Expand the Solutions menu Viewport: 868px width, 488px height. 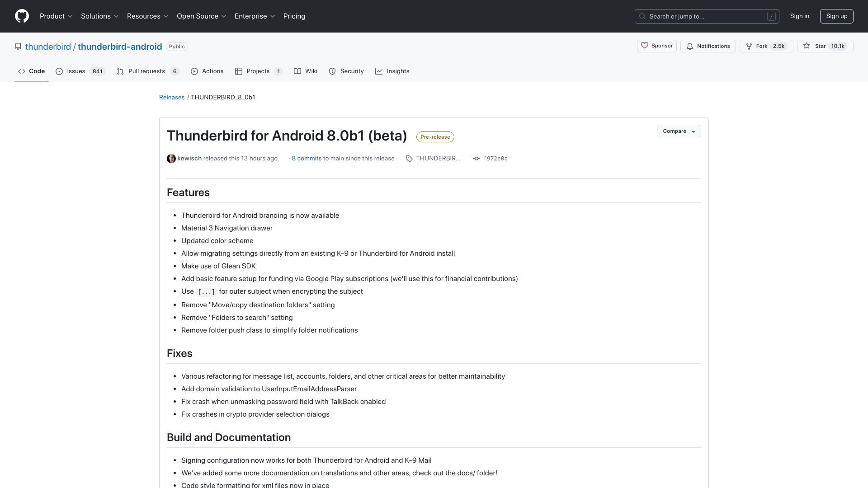pyautogui.click(x=100, y=16)
